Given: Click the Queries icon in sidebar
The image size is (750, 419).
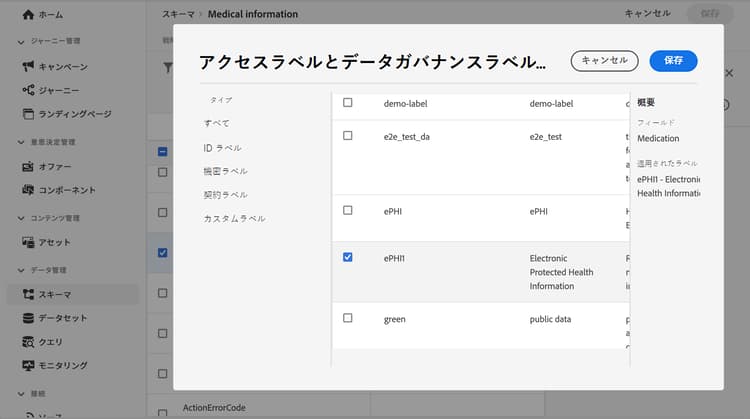Looking at the screenshot, I should [x=28, y=342].
